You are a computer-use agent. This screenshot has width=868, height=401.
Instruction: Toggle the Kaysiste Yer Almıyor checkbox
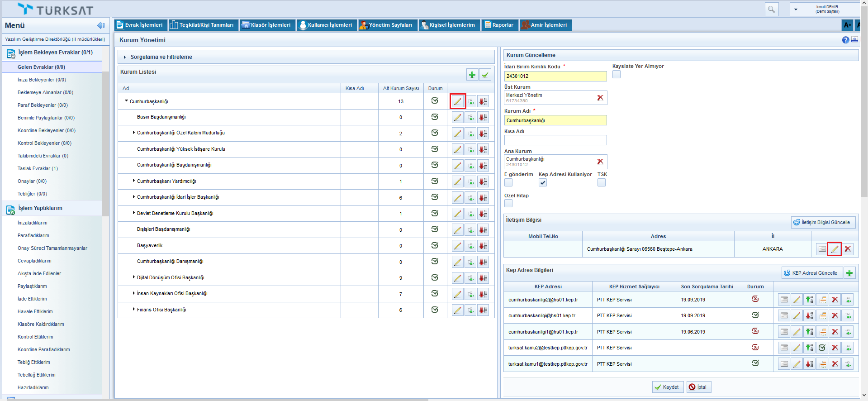617,74
